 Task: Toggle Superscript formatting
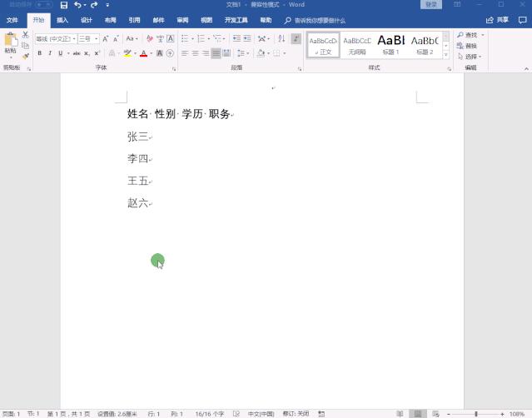pyautogui.click(x=97, y=53)
